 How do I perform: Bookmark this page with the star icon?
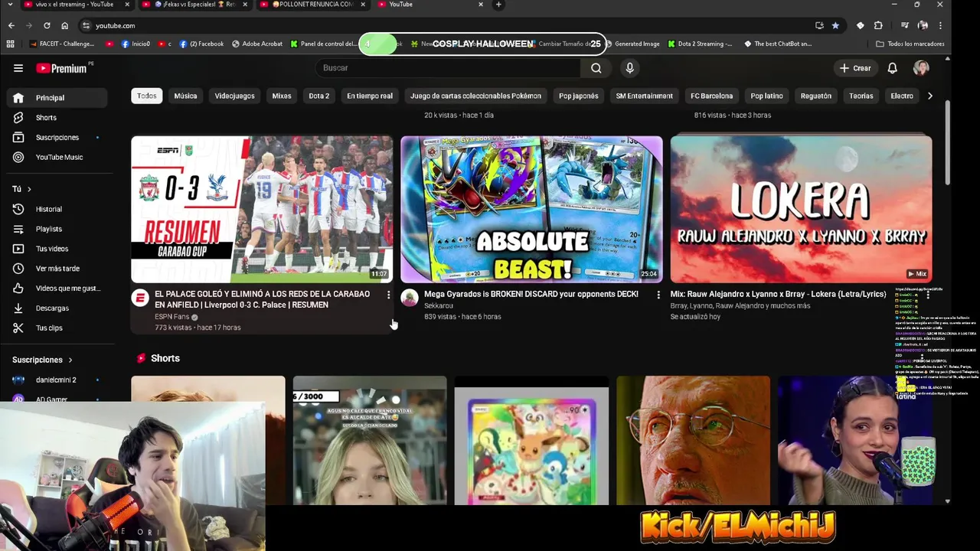click(x=835, y=25)
